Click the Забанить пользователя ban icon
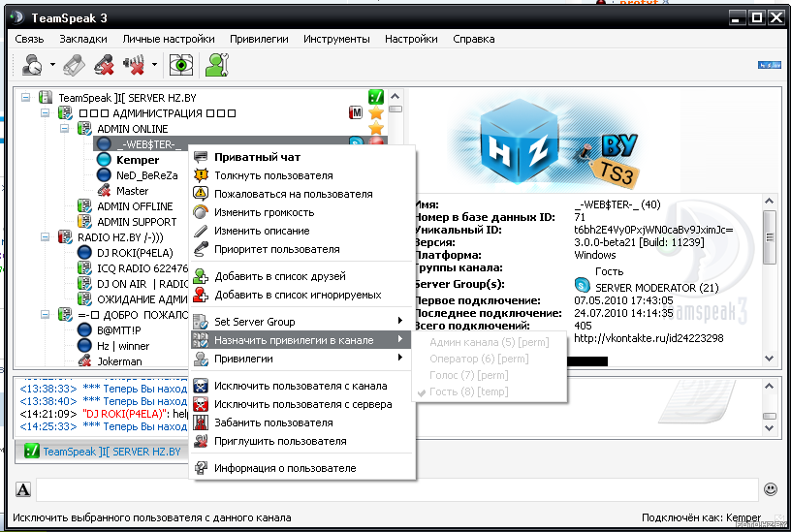The height and width of the screenshot is (532, 791). pyautogui.click(x=201, y=422)
